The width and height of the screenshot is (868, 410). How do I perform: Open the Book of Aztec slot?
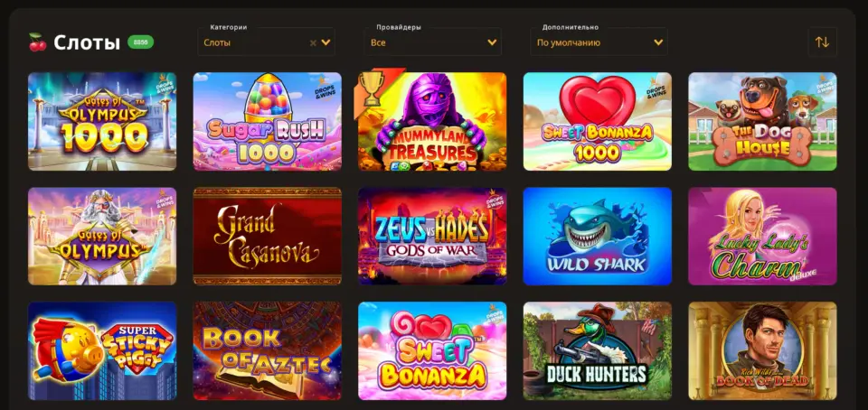tap(268, 351)
